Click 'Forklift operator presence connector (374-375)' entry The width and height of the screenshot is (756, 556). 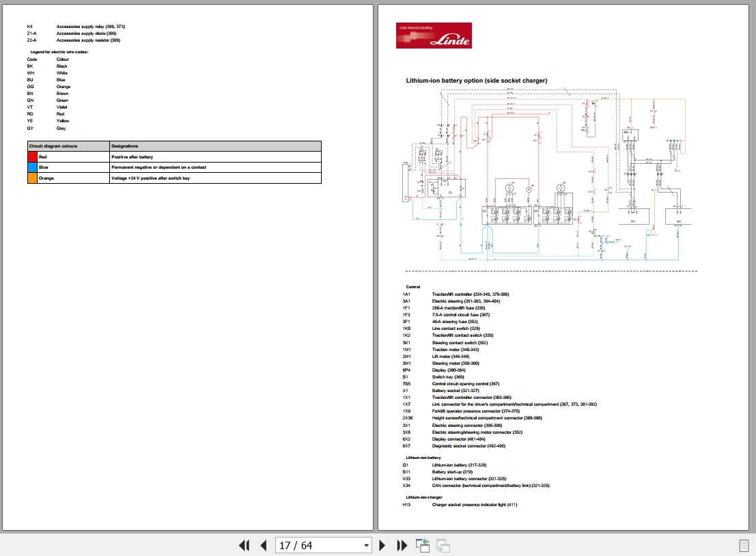coord(475,411)
